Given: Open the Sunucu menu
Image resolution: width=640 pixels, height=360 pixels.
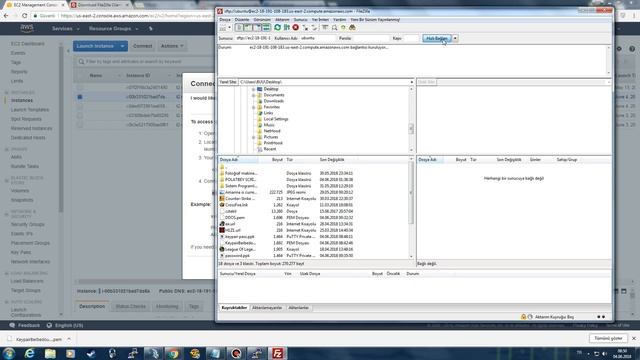Looking at the screenshot, I should coord(300,20).
